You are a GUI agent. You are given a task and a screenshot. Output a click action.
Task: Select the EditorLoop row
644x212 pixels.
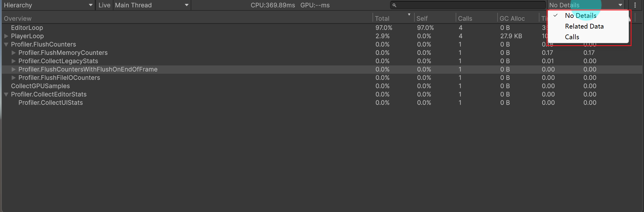point(27,28)
